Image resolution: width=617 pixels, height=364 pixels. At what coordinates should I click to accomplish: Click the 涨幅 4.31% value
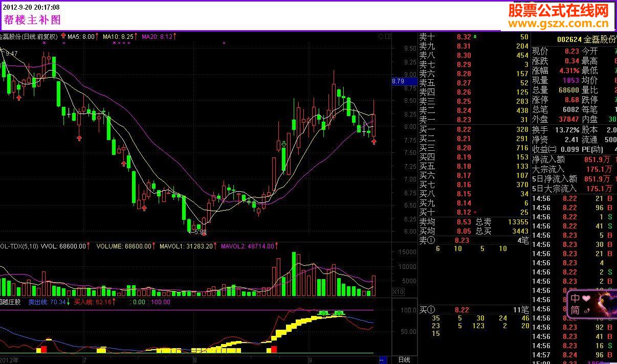coord(569,71)
